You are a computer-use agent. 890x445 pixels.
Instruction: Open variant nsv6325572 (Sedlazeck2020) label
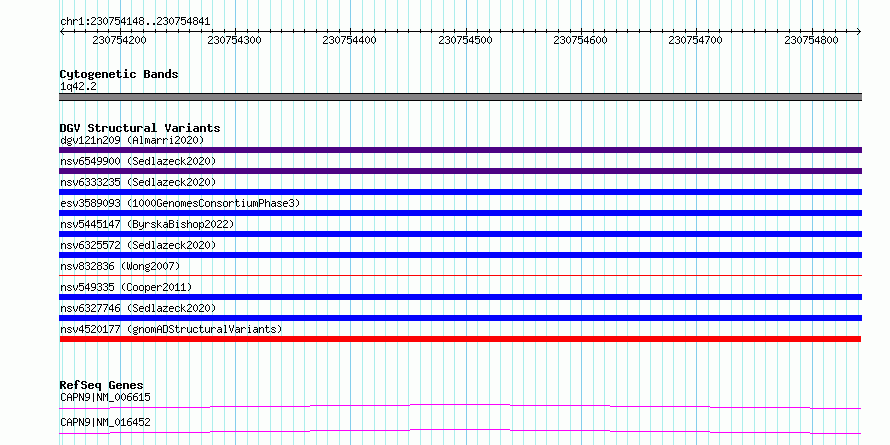click(138, 245)
